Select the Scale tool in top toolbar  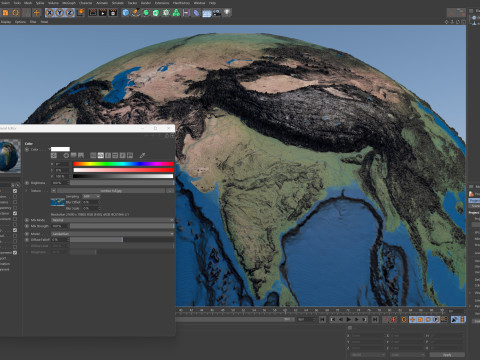click(x=5, y=13)
